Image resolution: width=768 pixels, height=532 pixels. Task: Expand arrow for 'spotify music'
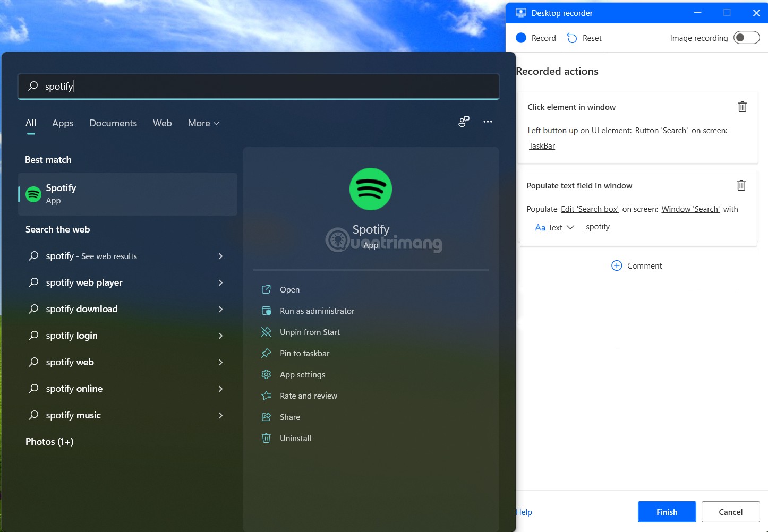click(x=220, y=415)
